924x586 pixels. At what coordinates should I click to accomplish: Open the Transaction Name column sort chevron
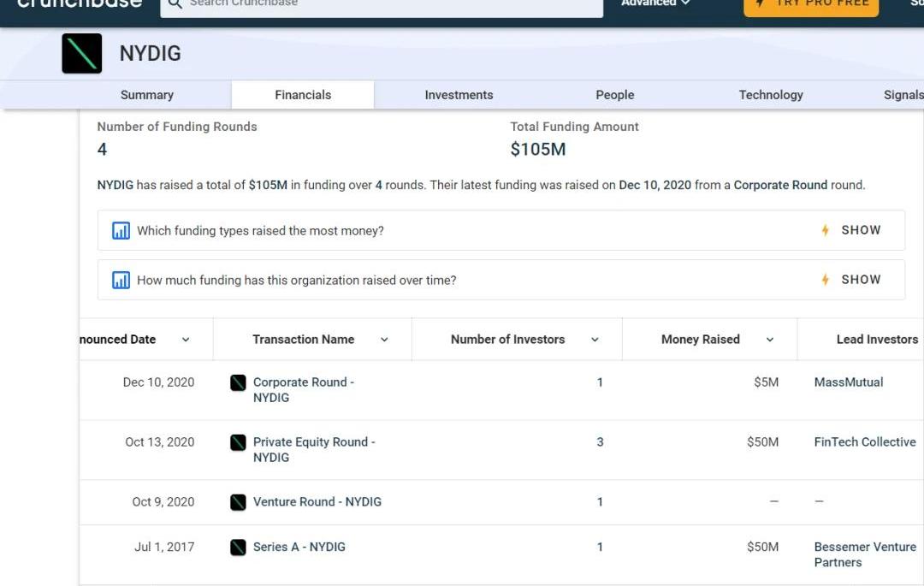pyautogui.click(x=384, y=340)
